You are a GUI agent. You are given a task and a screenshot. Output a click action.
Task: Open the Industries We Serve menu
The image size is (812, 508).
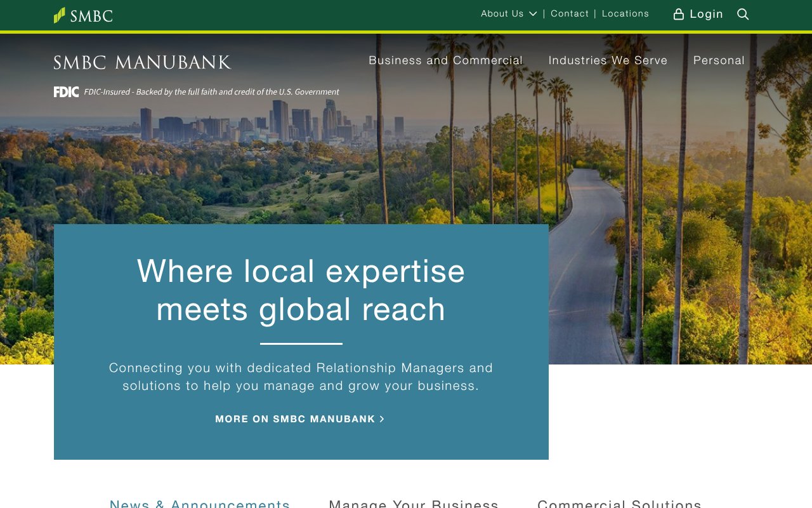point(608,60)
